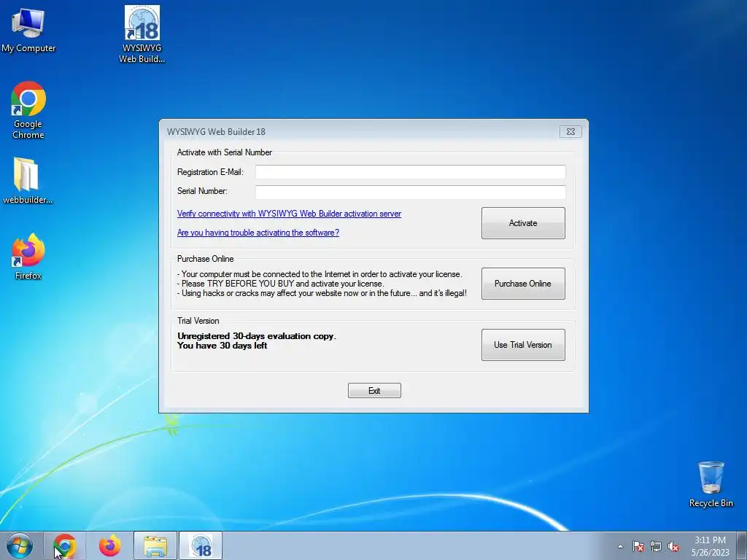Click the Activate button
The height and width of the screenshot is (560, 747).
click(x=523, y=223)
